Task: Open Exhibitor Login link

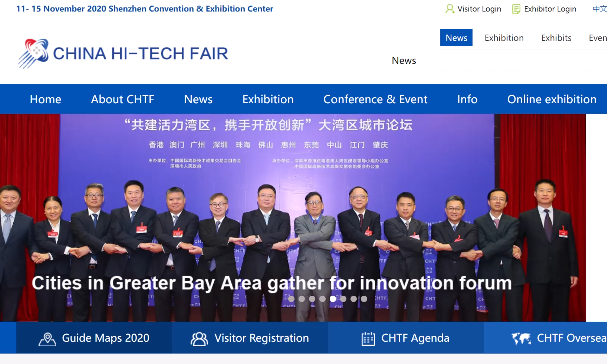Action: coord(550,9)
